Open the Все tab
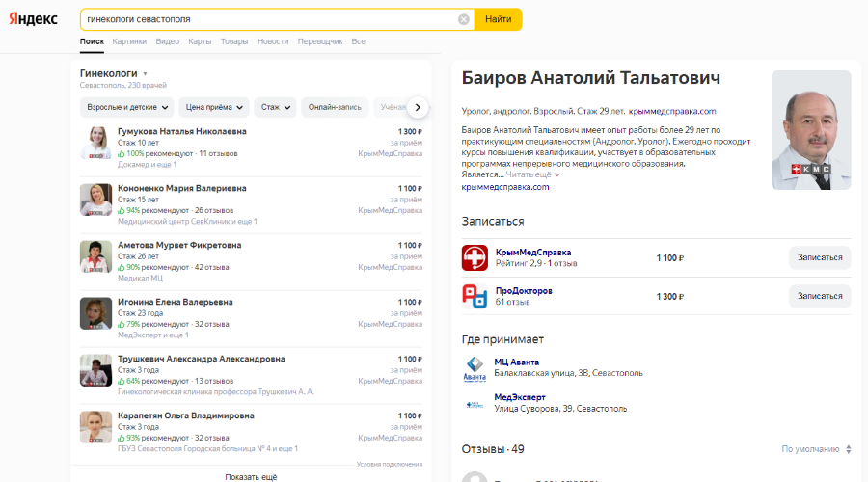 click(x=358, y=41)
